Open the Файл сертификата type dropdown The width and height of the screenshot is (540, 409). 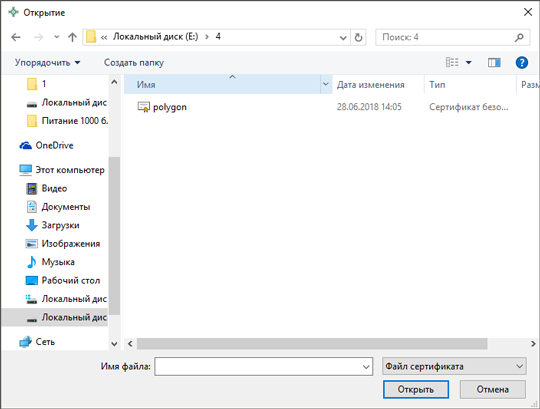point(454,366)
